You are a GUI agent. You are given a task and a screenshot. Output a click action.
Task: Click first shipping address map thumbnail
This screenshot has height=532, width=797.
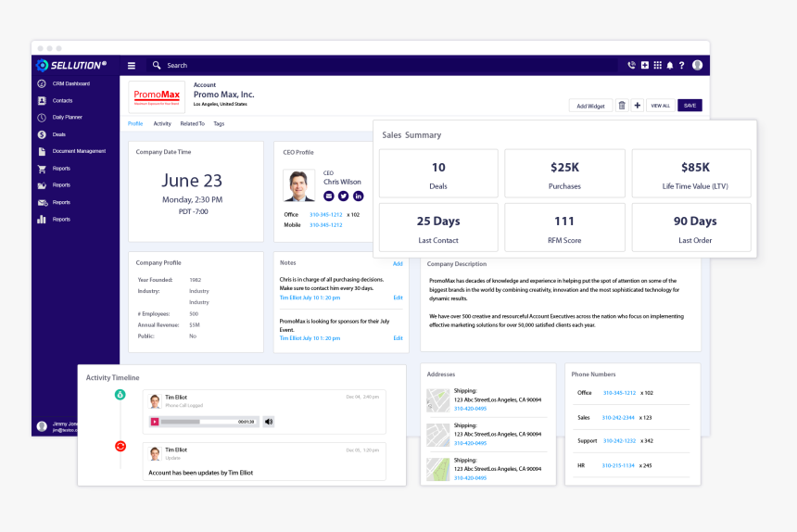point(438,400)
